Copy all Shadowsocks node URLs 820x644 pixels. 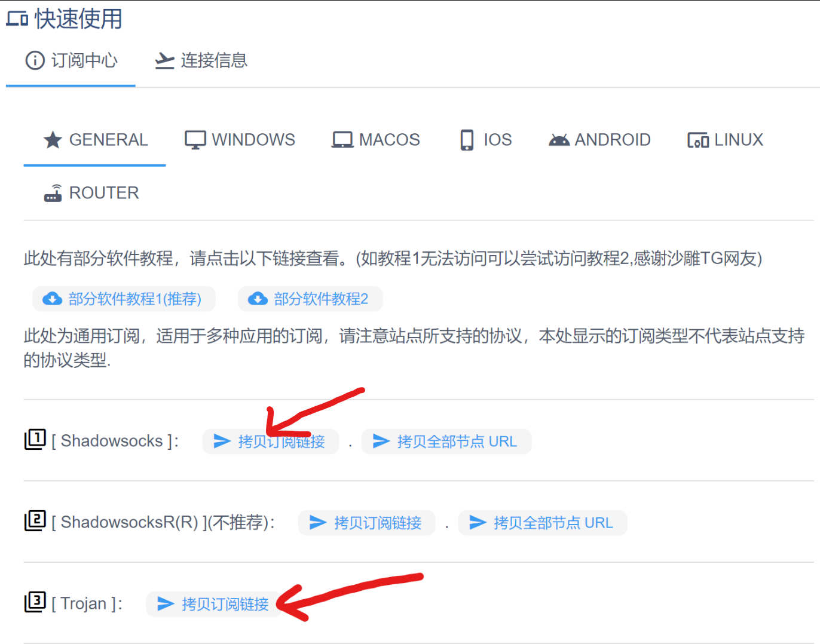(x=446, y=441)
